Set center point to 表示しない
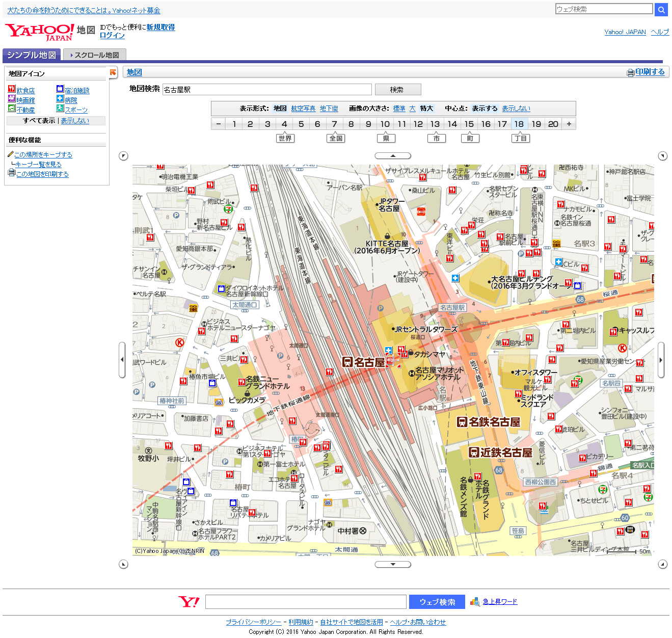Screen dimensions: 672x638 (516, 109)
